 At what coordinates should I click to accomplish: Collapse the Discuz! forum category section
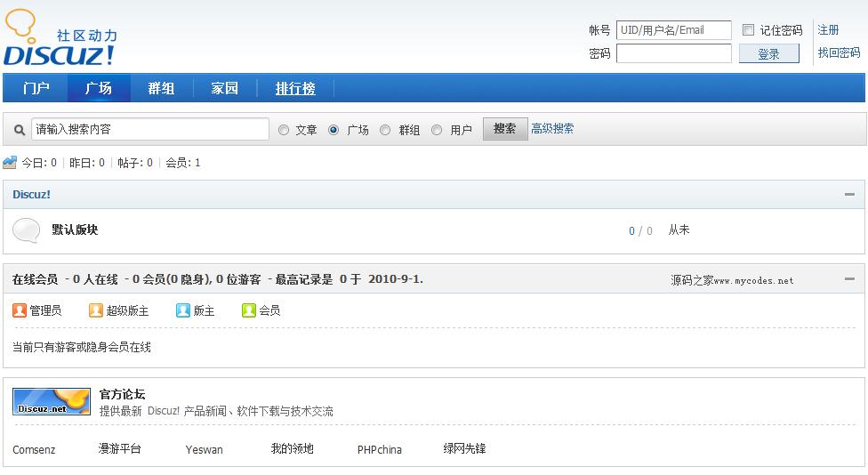(849, 194)
